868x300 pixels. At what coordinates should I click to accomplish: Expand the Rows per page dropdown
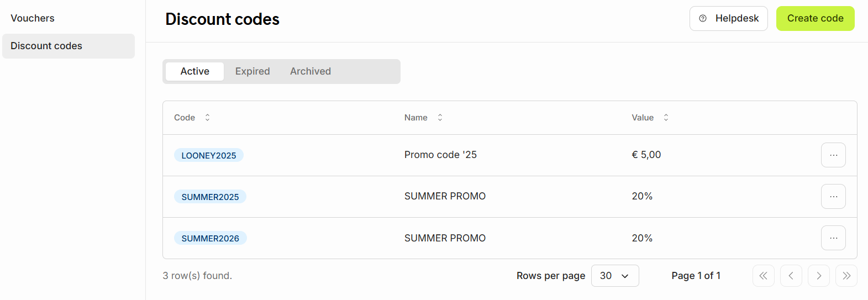[615, 276]
